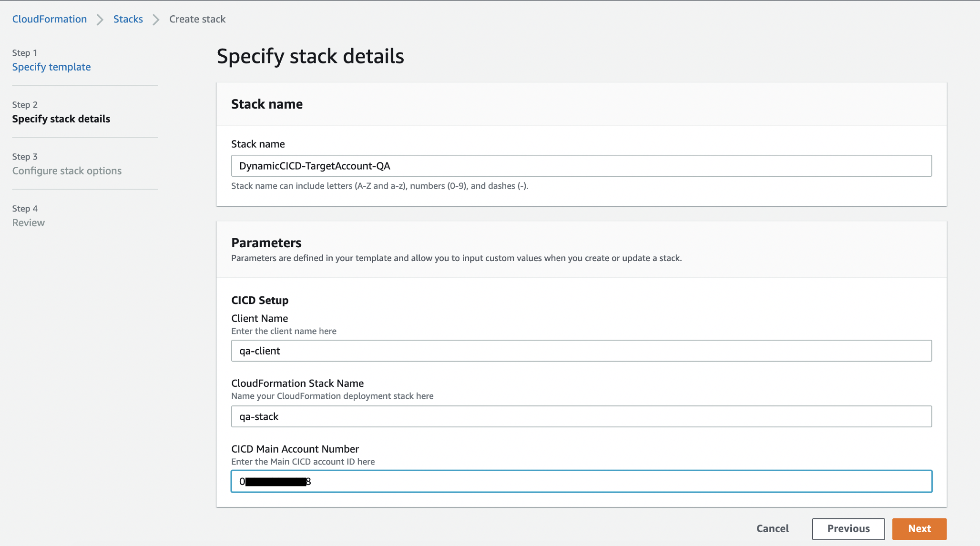Open the CloudFormation breadcrumb link
Viewport: 980px width, 546px height.
[49, 19]
